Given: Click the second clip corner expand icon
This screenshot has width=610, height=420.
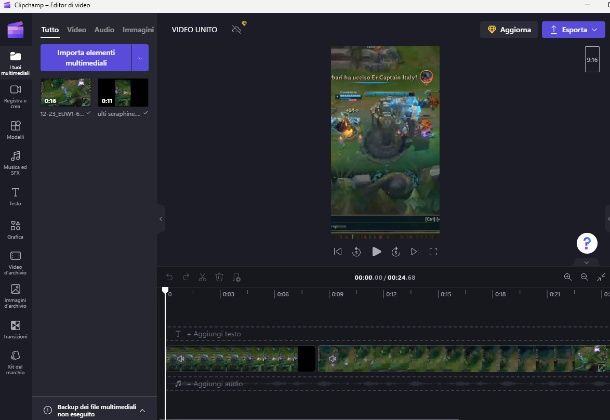Looking at the screenshot, I should click(x=602, y=368).
